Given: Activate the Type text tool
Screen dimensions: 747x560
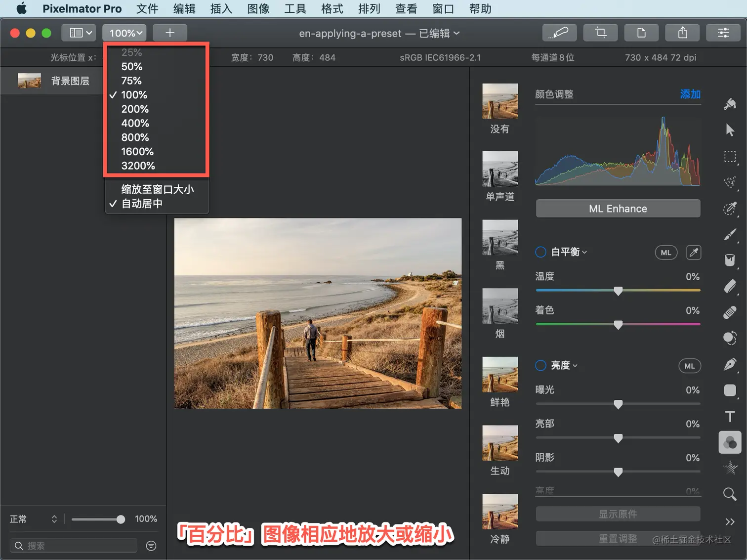Looking at the screenshot, I should (x=730, y=416).
